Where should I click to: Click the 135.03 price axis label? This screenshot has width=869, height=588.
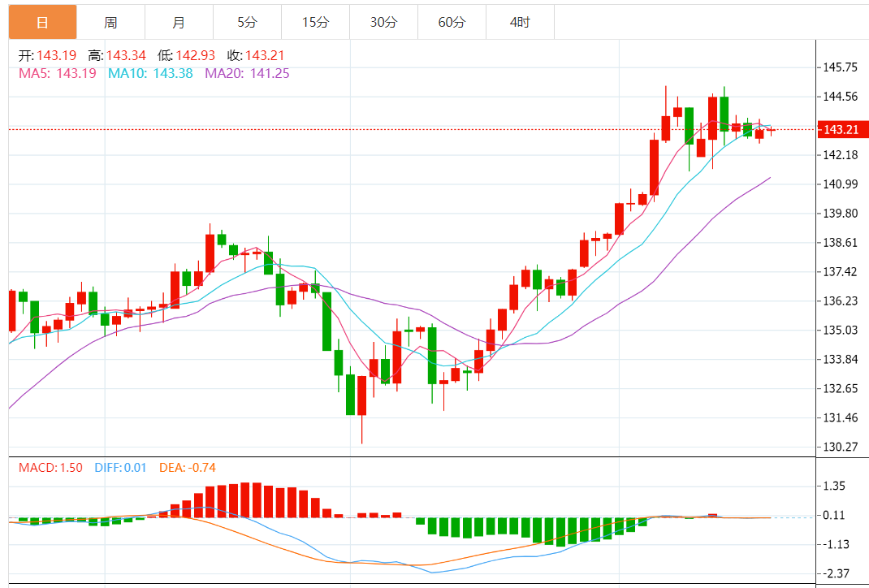[841, 331]
